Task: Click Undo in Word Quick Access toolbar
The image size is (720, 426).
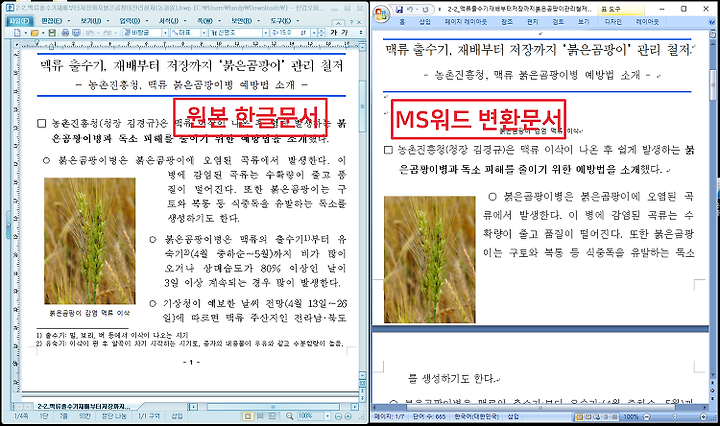Action: (410, 9)
